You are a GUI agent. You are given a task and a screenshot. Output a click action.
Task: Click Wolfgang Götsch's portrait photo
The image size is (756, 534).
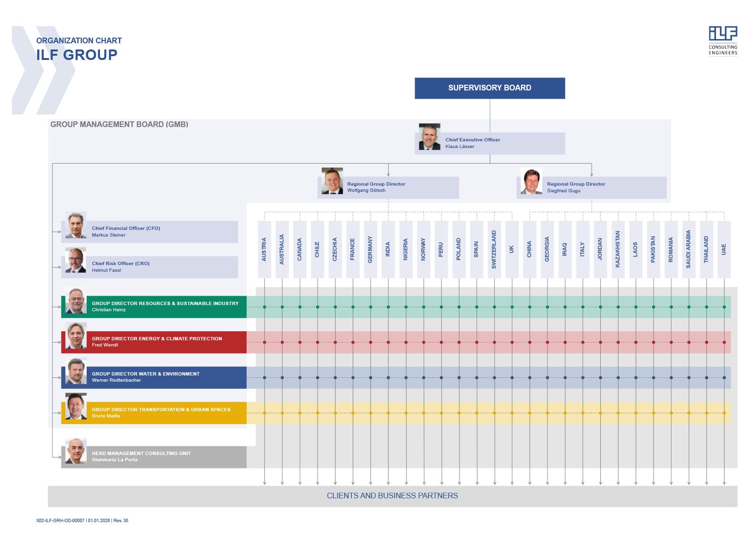(x=332, y=181)
